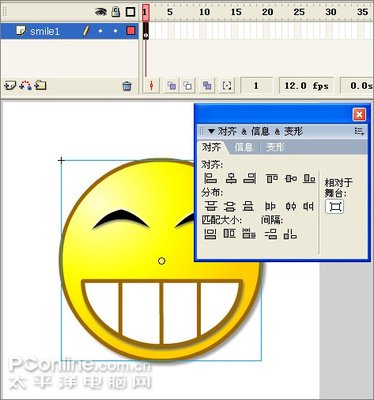Insert a new layer in timeline

point(10,86)
